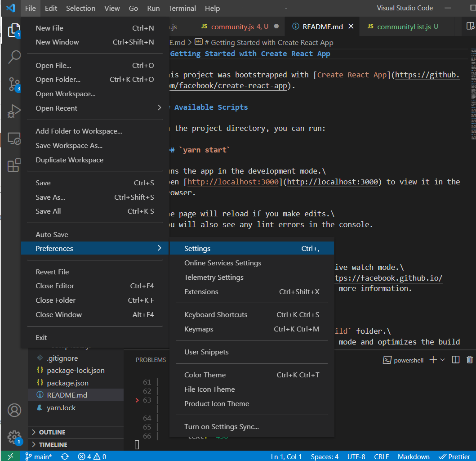The height and width of the screenshot is (461, 476).
Task: Kill terminal with trash icon
Action: (x=470, y=360)
